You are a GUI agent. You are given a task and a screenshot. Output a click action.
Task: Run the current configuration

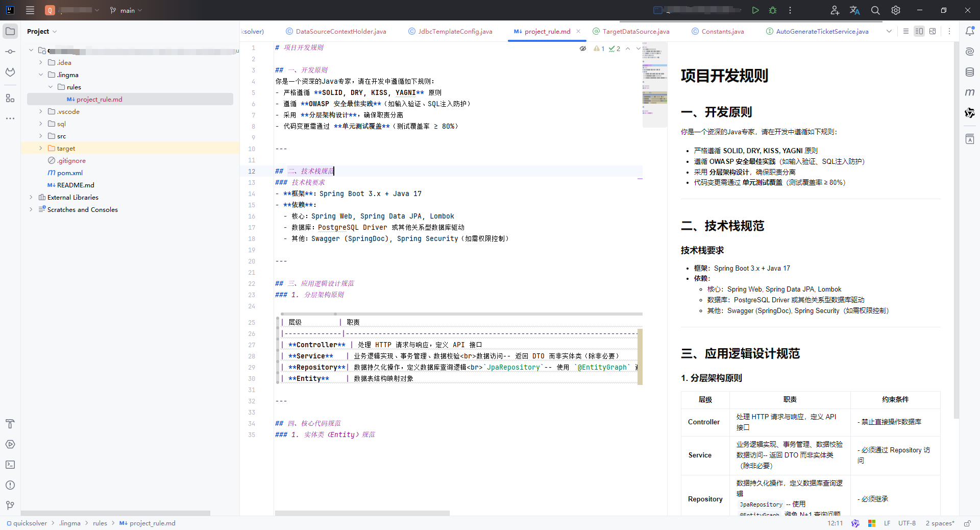point(755,10)
